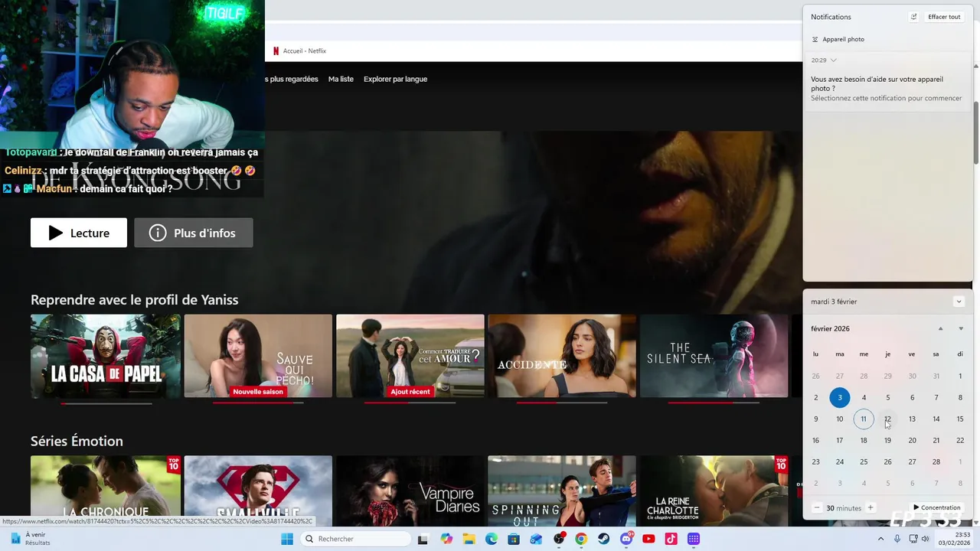This screenshot has height=551, width=980.
Task: Click the volume speaker tray icon
Action: pos(926,539)
